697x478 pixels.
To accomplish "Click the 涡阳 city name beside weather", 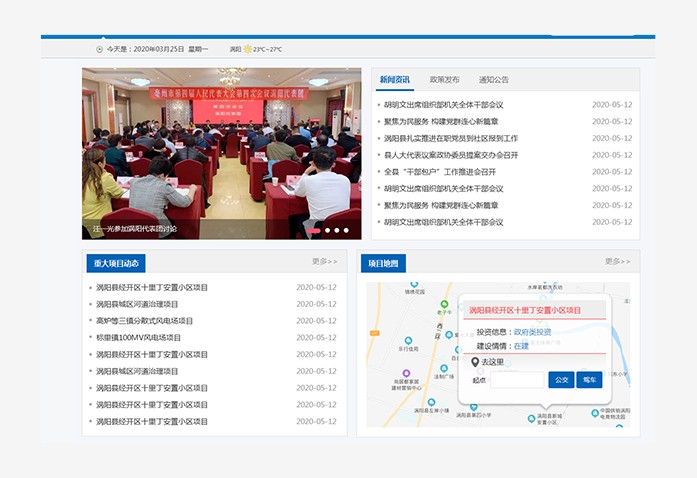I will coord(235,49).
